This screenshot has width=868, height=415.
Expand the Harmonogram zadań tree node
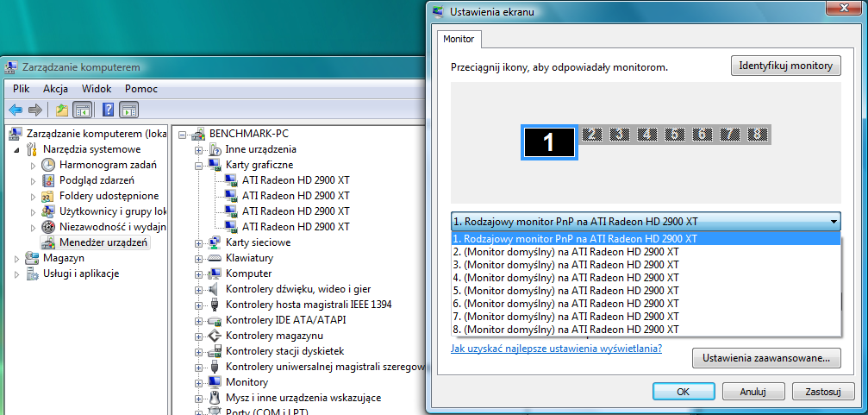[x=33, y=165]
